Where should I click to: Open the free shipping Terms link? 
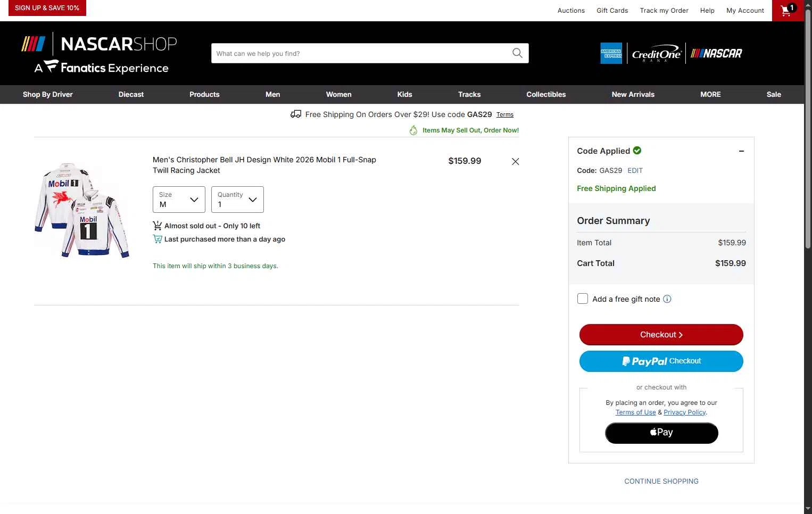coord(505,114)
